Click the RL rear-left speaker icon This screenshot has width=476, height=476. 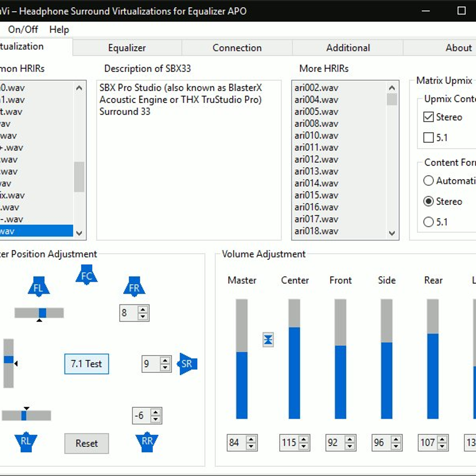click(26, 441)
